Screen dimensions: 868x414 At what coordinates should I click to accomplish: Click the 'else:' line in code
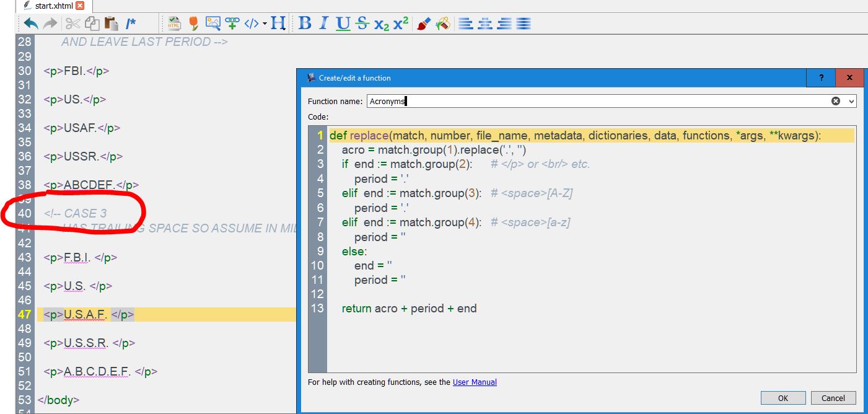pos(354,251)
